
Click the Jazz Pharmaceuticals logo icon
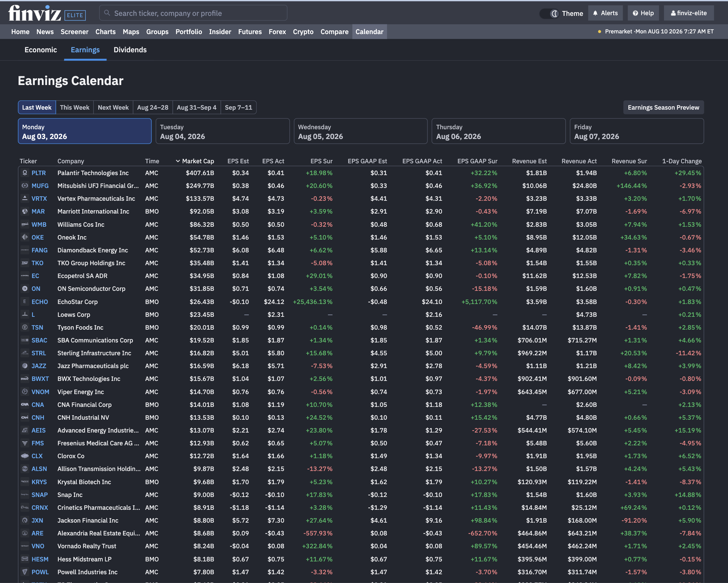(x=25, y=366)
